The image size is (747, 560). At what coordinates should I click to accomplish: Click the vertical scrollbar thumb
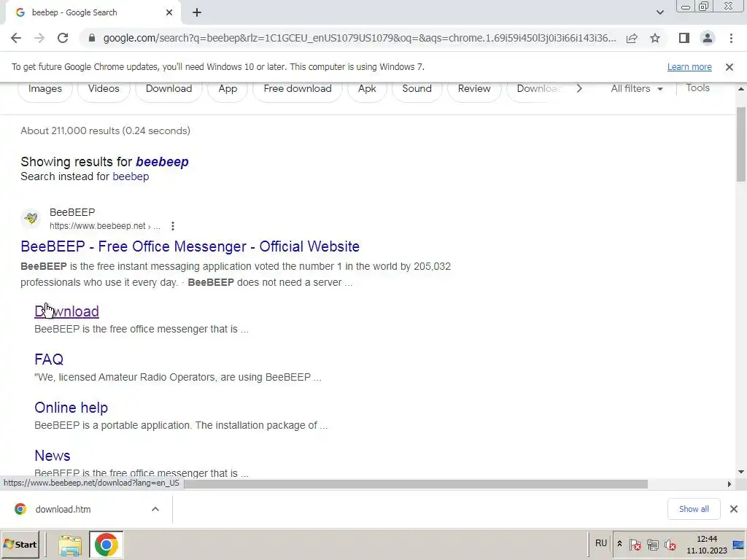click(x=741, y=144)
